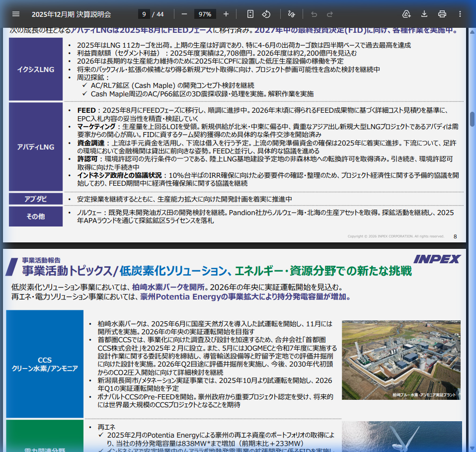Click the redo arrow icon
The height and width of the screenshot is (452, 476).
(330, 14)
